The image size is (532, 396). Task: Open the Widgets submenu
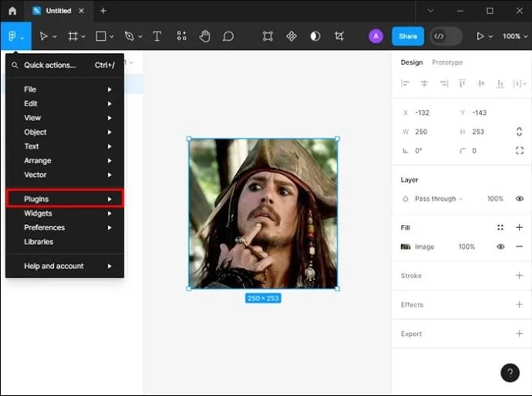click(x=65, y=213)
